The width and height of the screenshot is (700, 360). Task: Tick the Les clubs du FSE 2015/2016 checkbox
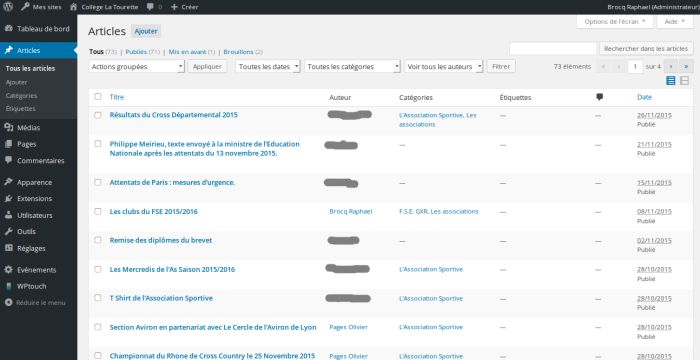tap(98, 211)
